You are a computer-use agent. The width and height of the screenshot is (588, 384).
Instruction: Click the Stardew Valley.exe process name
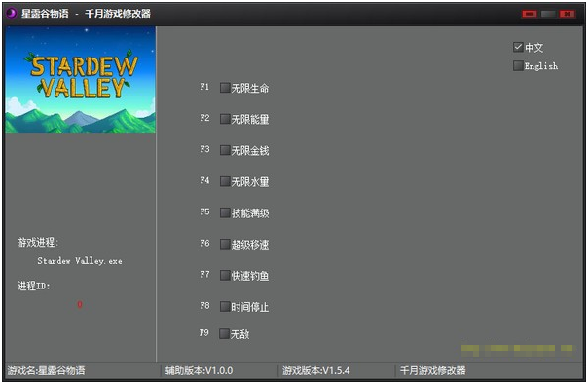click(x=80, y=261)
